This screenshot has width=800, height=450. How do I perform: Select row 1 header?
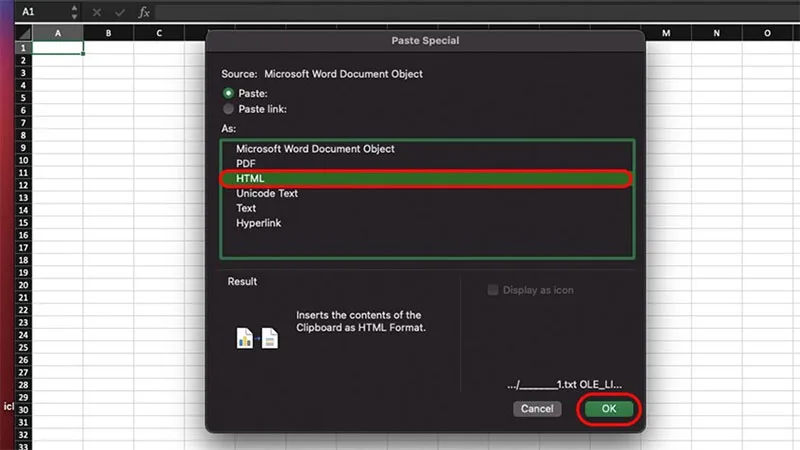[23, 48]
